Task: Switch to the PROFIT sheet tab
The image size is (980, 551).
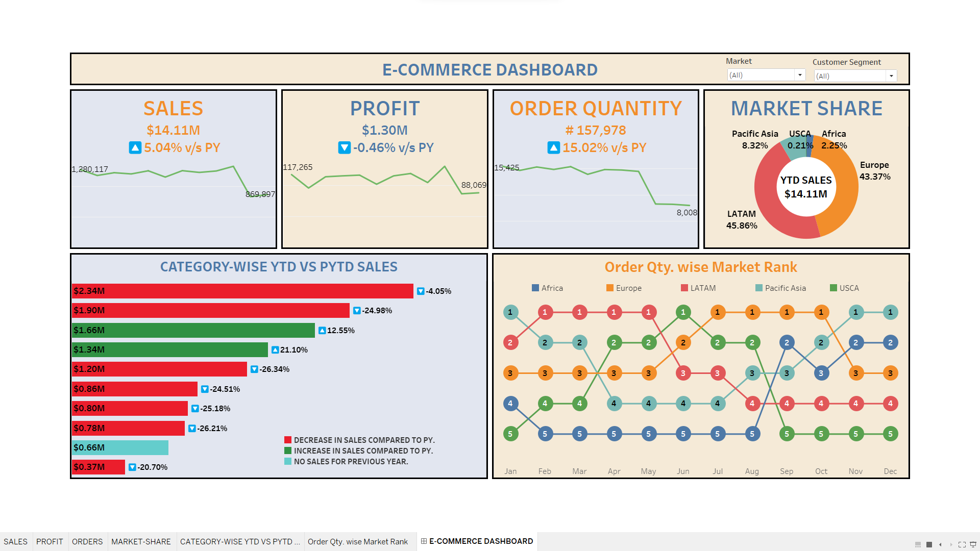Action: 50,541
